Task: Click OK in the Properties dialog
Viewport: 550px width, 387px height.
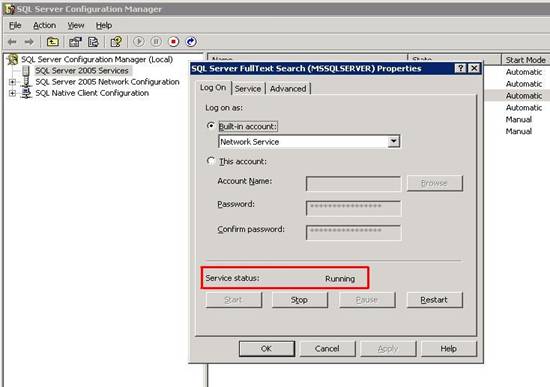Action: coord(267,349)
